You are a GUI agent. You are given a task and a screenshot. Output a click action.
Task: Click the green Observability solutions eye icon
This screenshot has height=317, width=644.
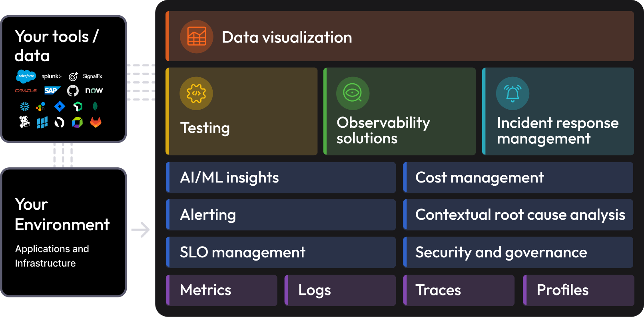pyautogui.click(x=353, y=93)
